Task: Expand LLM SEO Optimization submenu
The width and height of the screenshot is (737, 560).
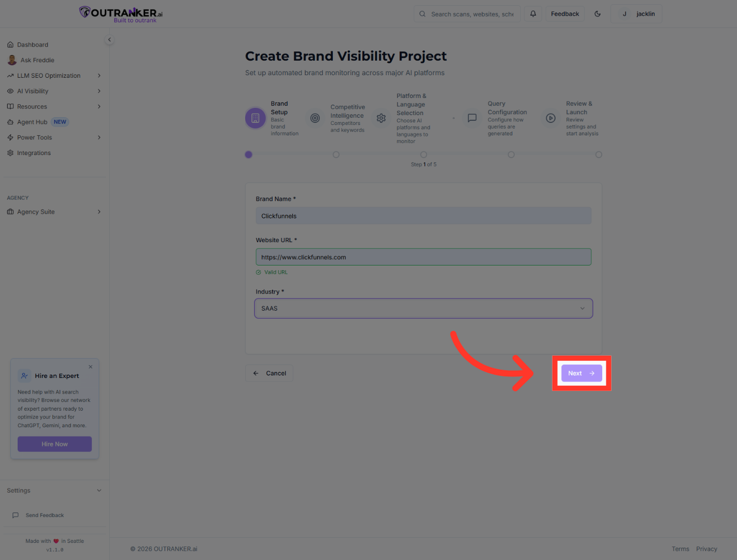Action: pos(99,76)
